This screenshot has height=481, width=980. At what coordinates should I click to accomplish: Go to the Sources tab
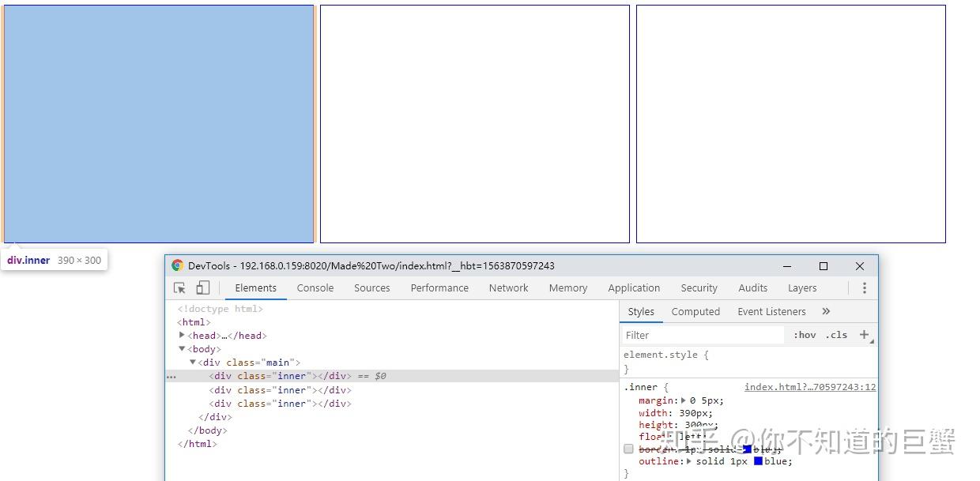coord(372,288)
